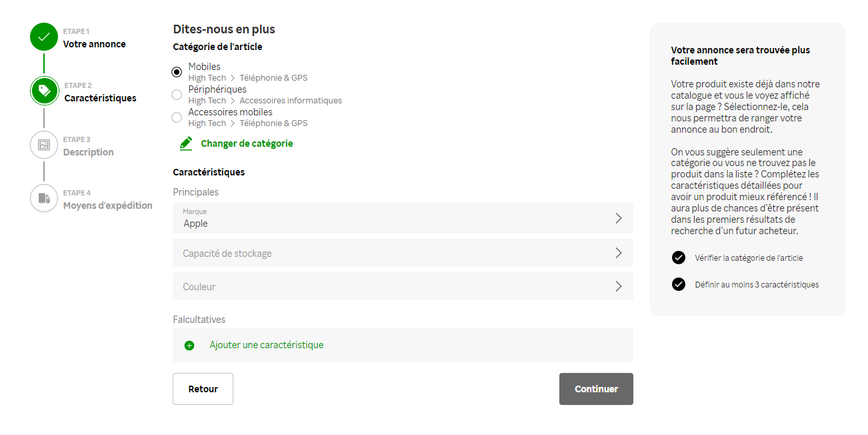Click the green plus icon to add a characteristic
The height and width of the screenshot is (435, 868).
pos(189,346)
